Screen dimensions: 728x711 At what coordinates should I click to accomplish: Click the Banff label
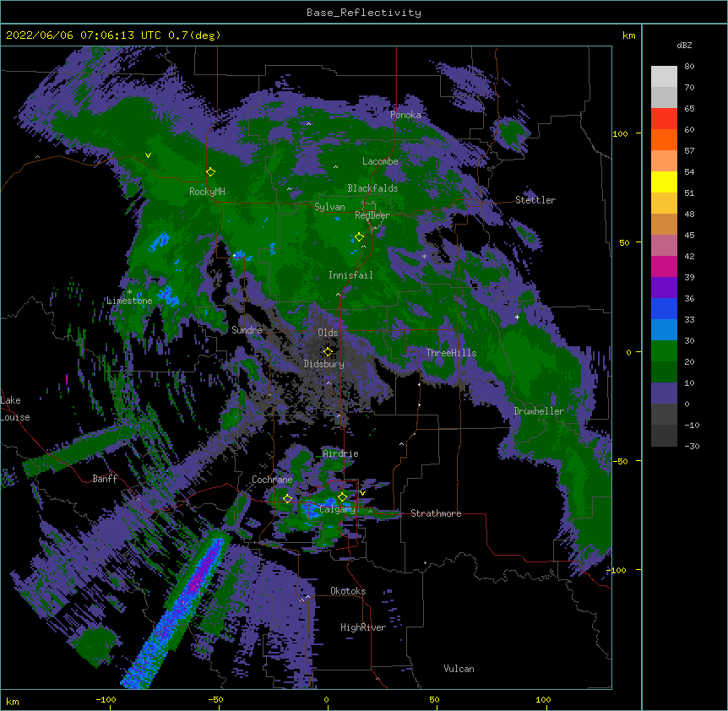click(105, 479)
